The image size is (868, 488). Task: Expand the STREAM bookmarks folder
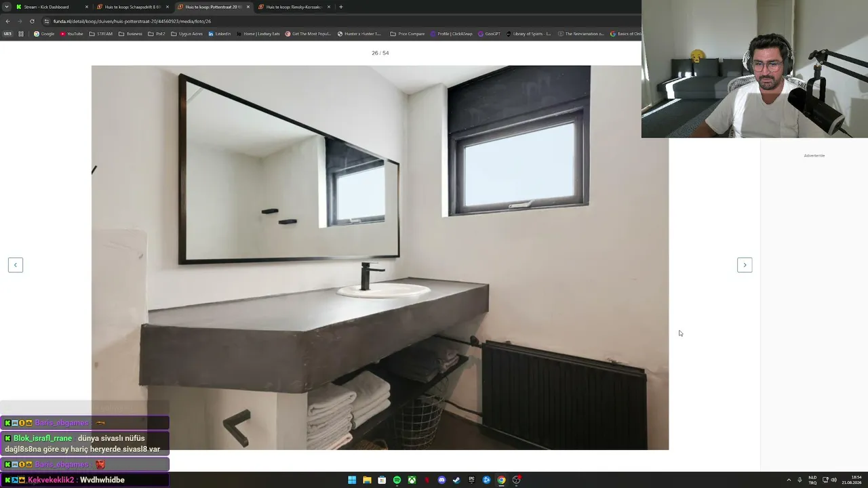pyautogui.click(x=101, y=34)
